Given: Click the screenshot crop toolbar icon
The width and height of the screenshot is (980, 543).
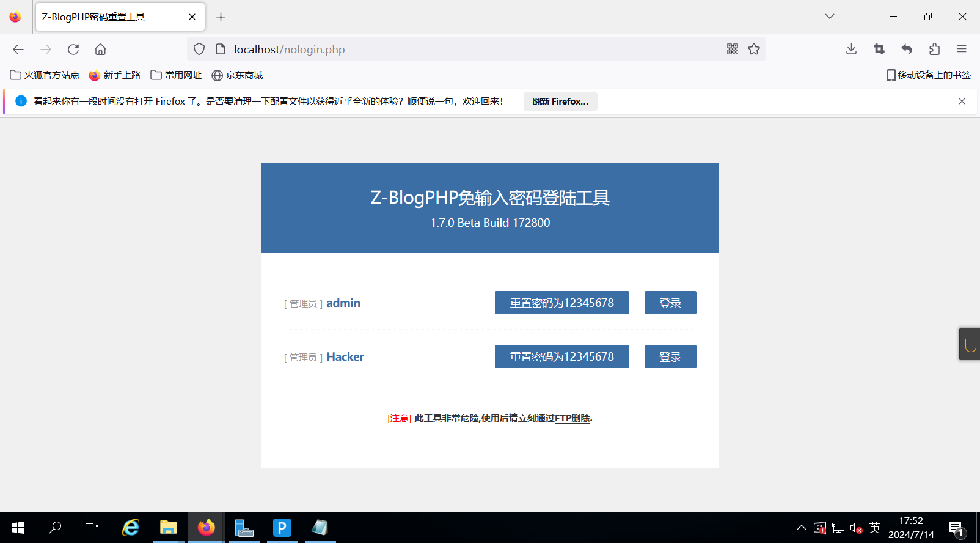Looking at the screenshot, I should (x=879, y=50).
